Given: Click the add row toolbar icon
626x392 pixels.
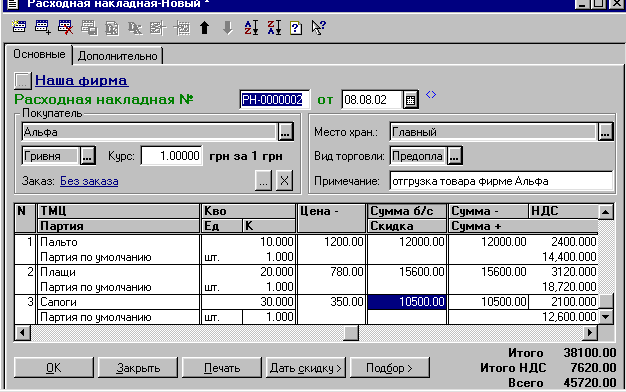Looking at the screenshot, I should pos(42,27).
